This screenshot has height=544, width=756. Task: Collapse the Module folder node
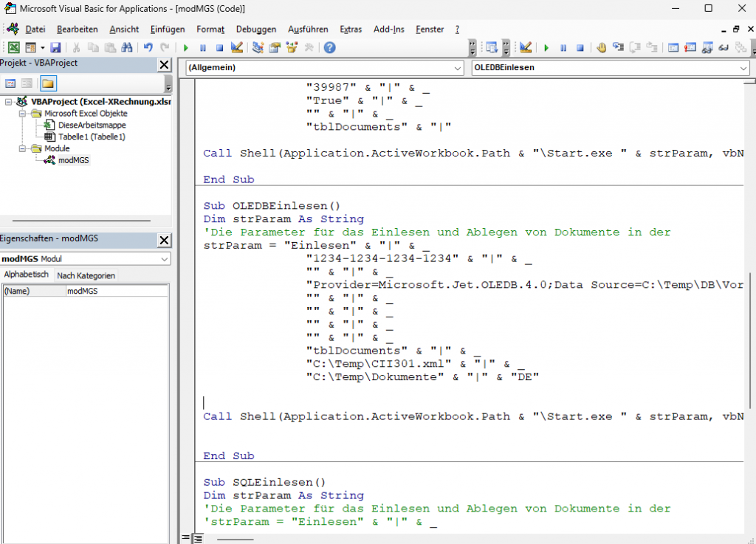point(22,149)
